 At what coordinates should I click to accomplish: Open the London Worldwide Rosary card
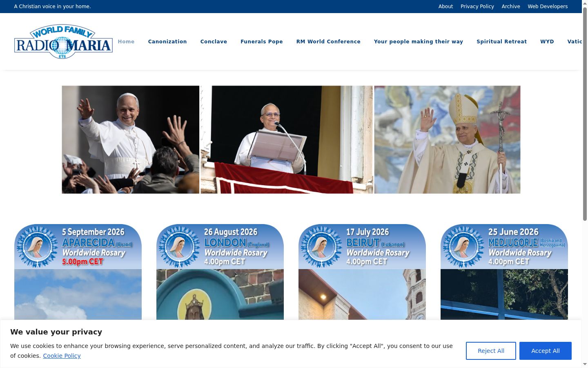click(220, 272)
